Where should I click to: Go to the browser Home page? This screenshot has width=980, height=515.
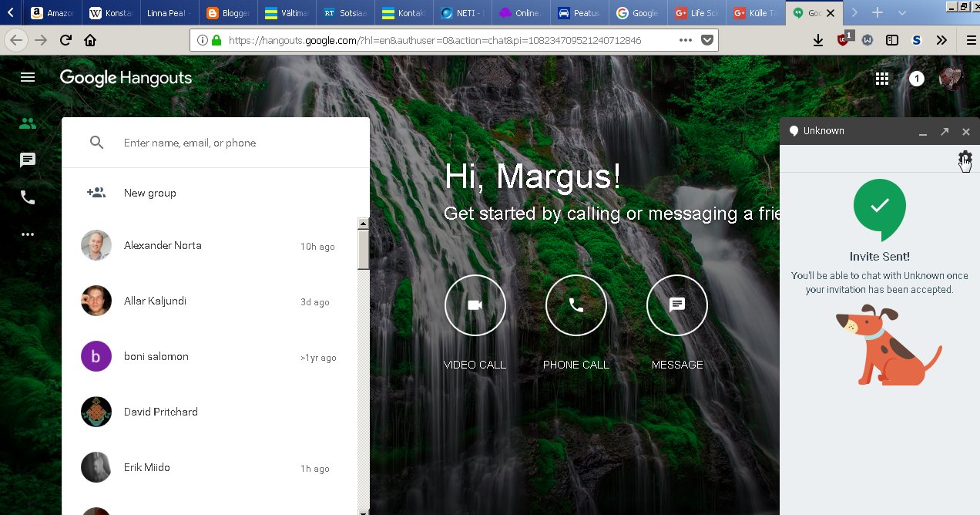click(90, 40)
